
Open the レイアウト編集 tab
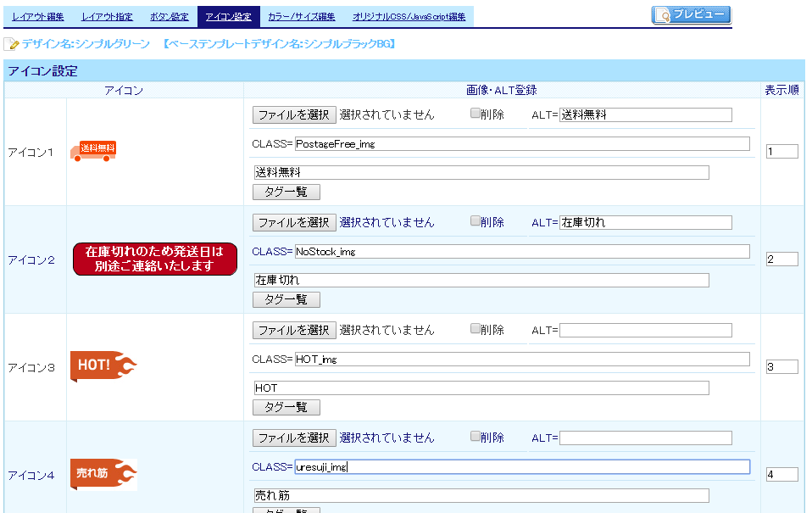click(x=38, y=17)
